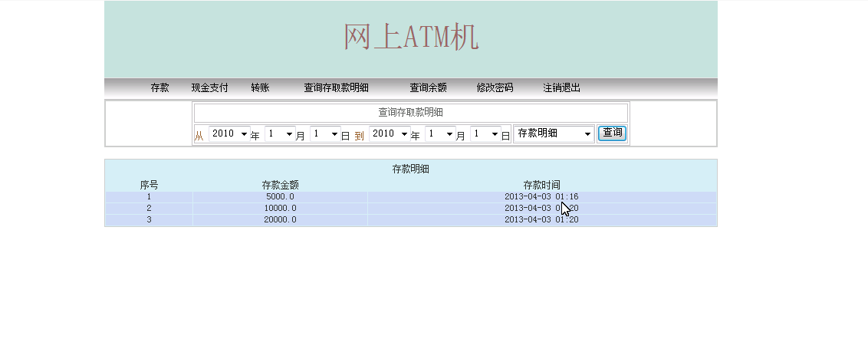
Task: Click the 网上ATM机 page title
Action: coord(411,37)
